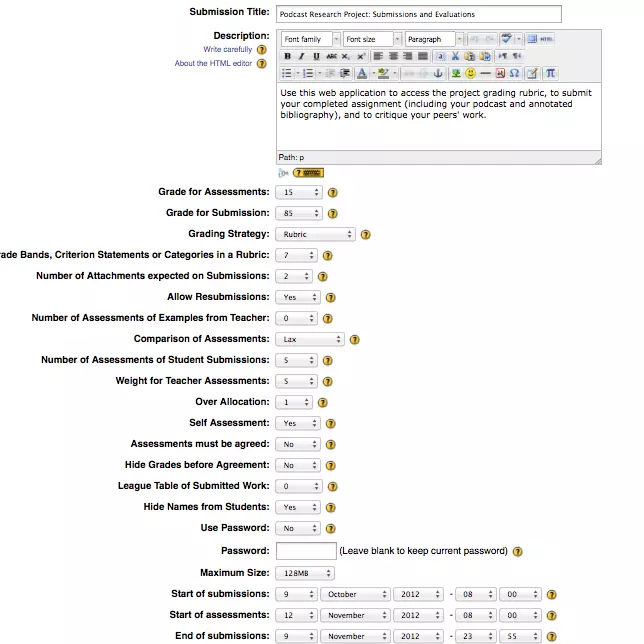
Task: Open the Comparison of Assessments dropdown
Action: pyautogui.click(x=310, y=339)
